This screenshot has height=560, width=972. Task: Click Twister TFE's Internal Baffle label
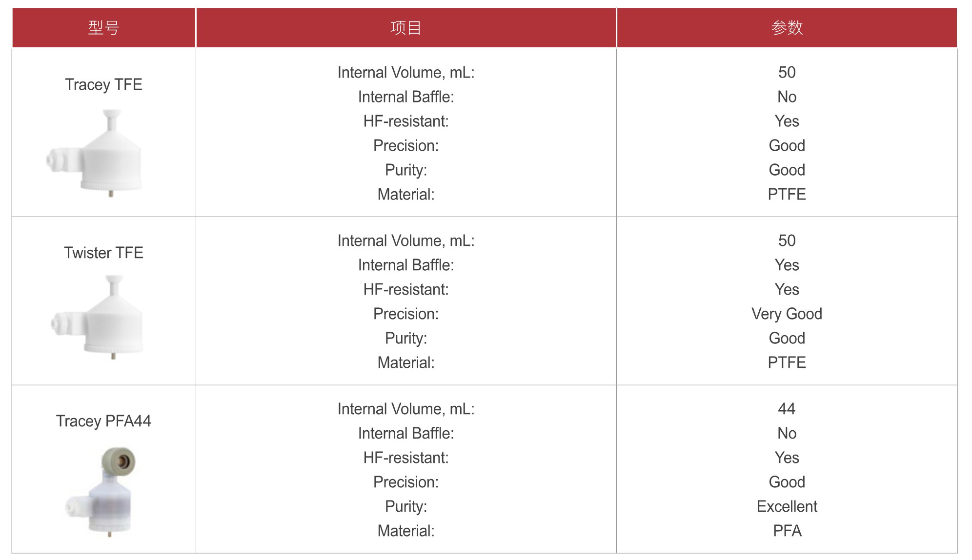[406, 265]
